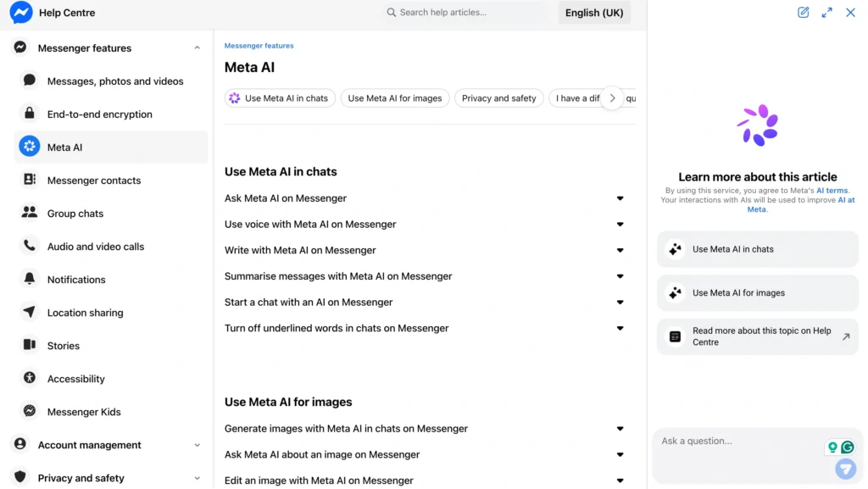Expand Summarise messages with Meta AI arrow
The height and width of the screenshot is (489, 868).
[620, 276]
